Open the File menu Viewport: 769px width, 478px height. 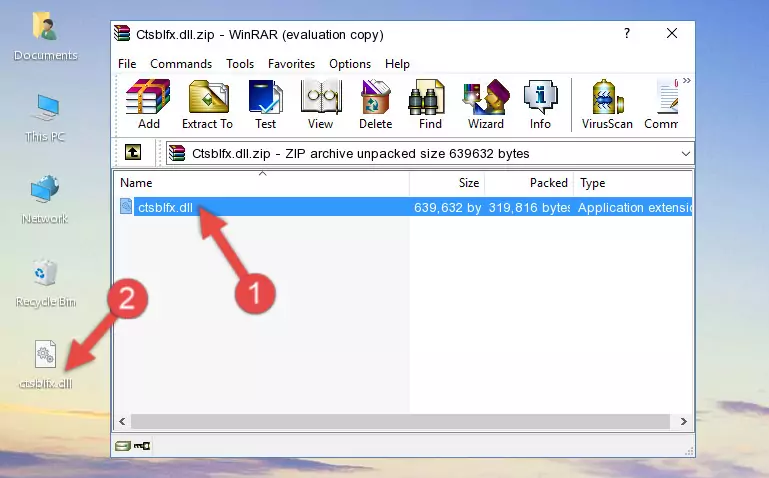click(127, 64)
